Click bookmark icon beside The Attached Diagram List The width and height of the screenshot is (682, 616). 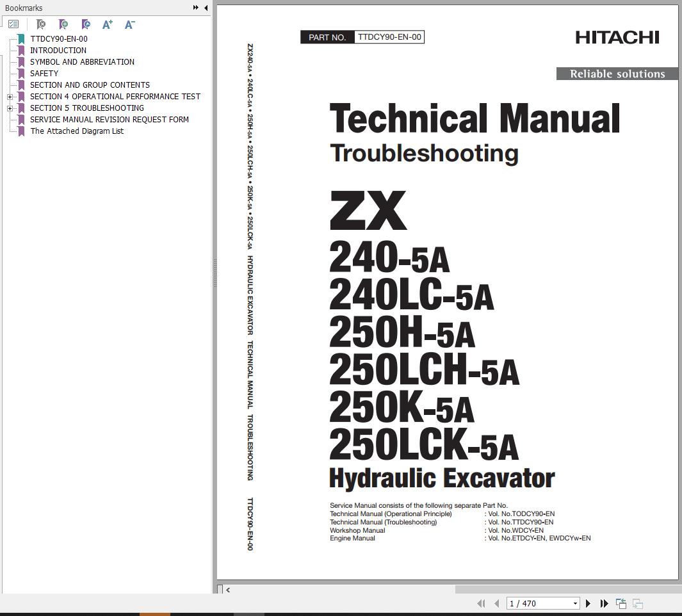tap(21, 131)
